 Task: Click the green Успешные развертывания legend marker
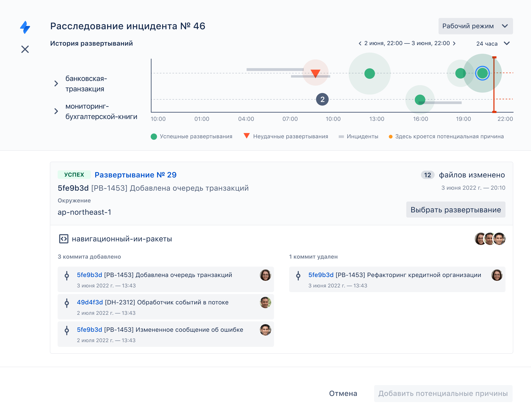tap(154, 136)
